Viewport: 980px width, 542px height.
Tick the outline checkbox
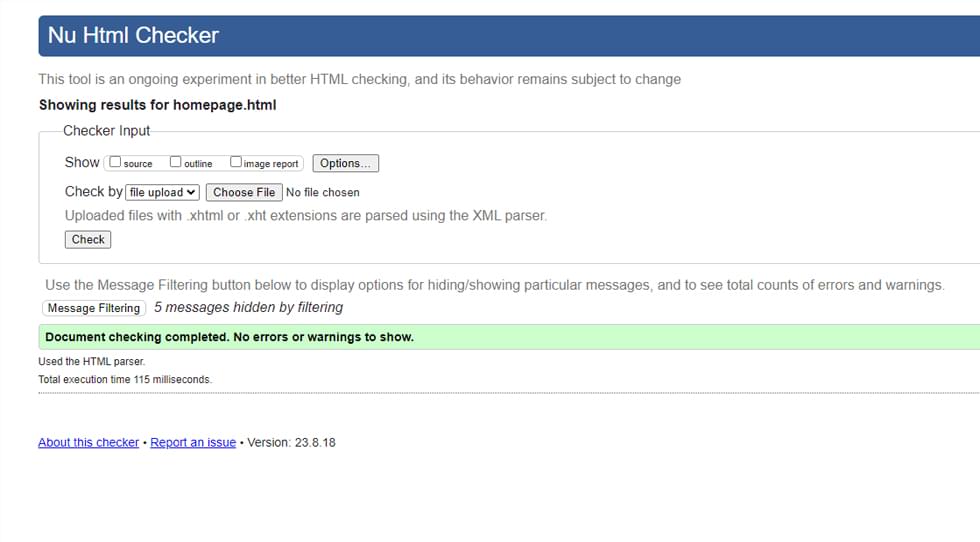[176, 162]
